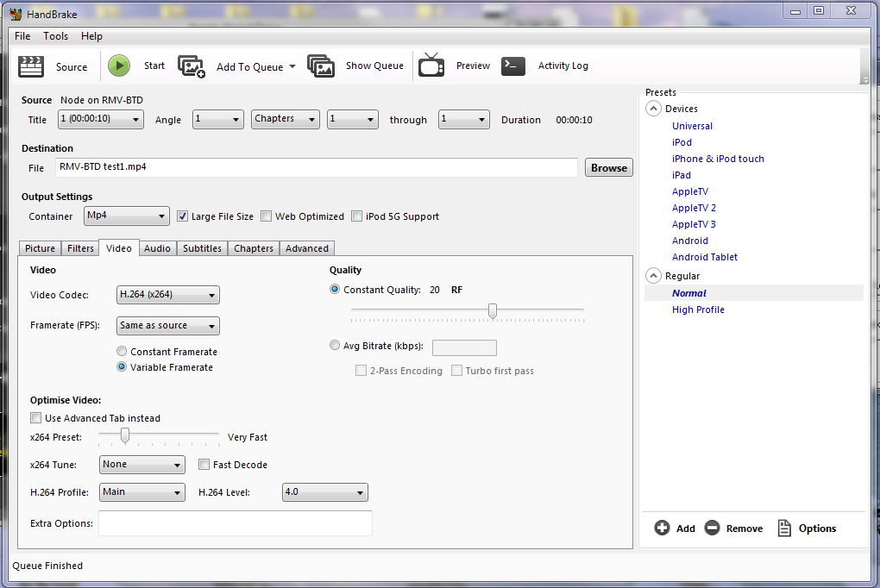Image resolution: width=880 pixels, height=588 pixels.
Task: Open the start chapter dropdown
Action: click(353, 119)
